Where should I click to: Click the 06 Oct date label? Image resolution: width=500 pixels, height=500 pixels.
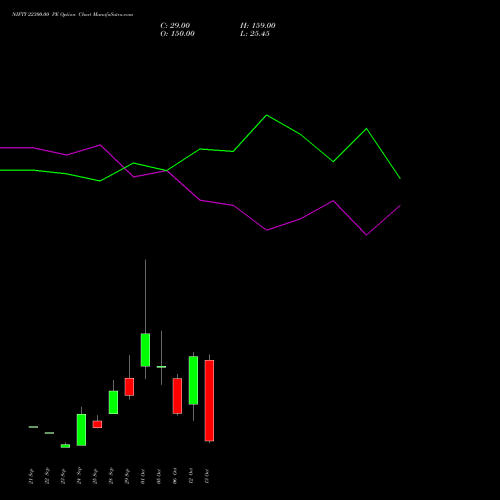[x=175, y=476]
